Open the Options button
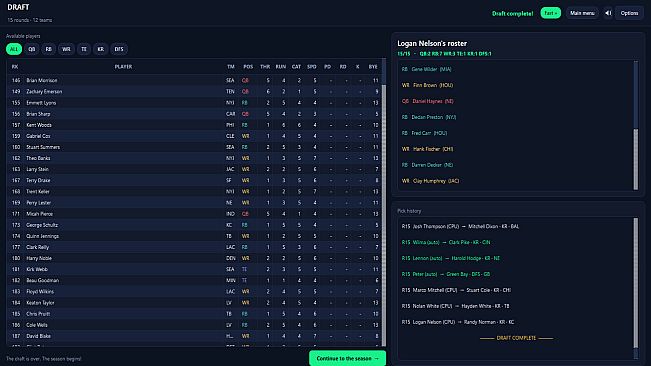 (x=629, y=13)
